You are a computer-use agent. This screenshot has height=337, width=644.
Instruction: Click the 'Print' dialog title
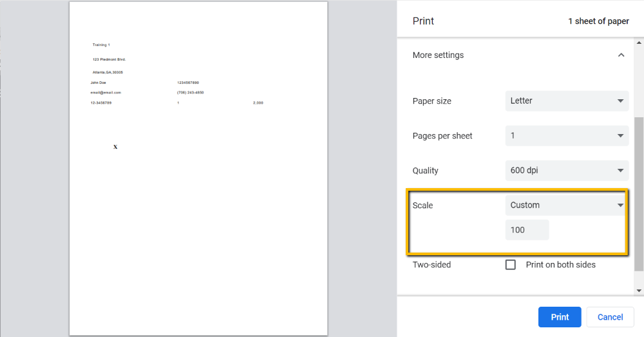(423, 21)
